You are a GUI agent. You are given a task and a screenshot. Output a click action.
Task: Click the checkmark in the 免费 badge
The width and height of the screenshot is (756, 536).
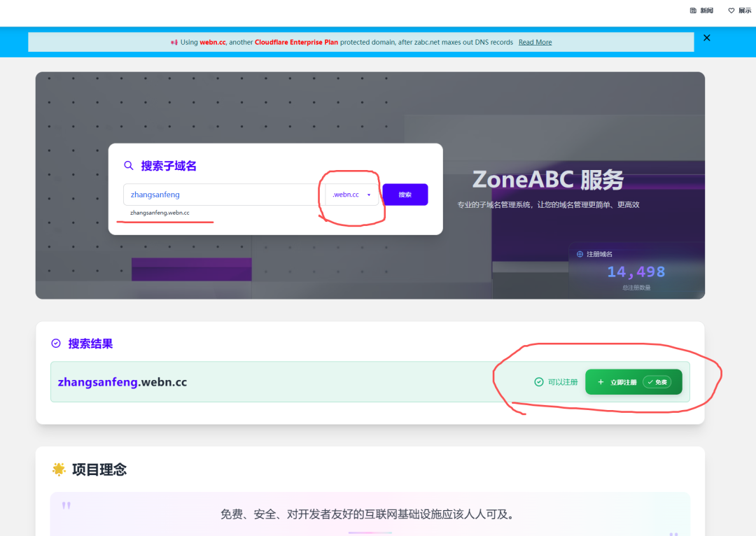650,381
